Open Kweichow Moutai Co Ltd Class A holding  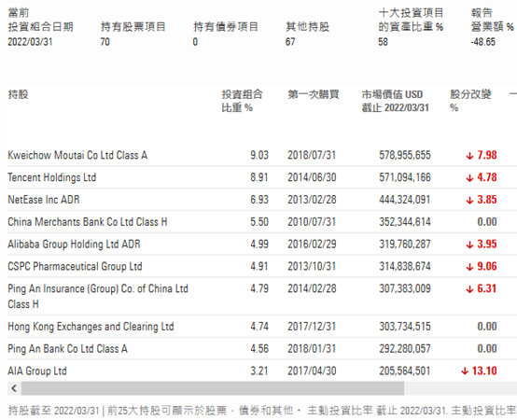tap(77, 155)
